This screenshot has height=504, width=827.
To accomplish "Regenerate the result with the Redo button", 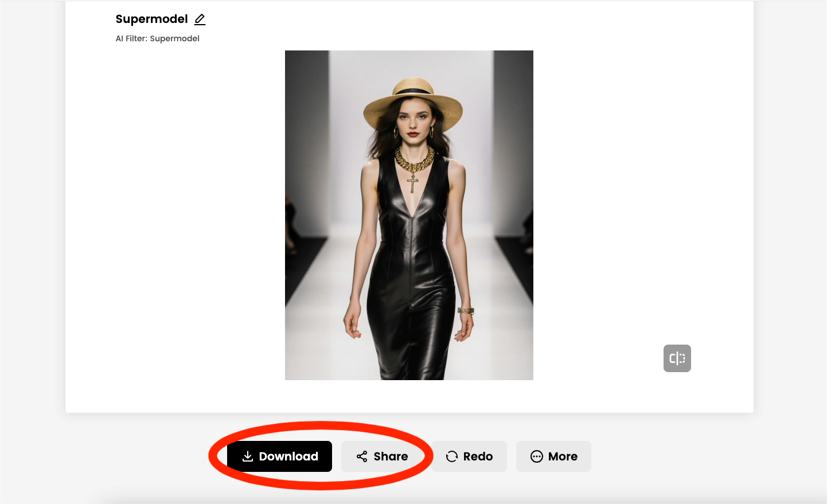I will [469, 456].
